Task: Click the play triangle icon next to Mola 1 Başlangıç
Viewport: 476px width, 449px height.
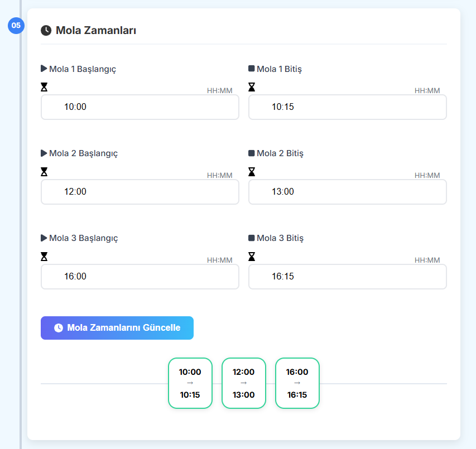Action: pyautogui.click(x=44, y=69)
